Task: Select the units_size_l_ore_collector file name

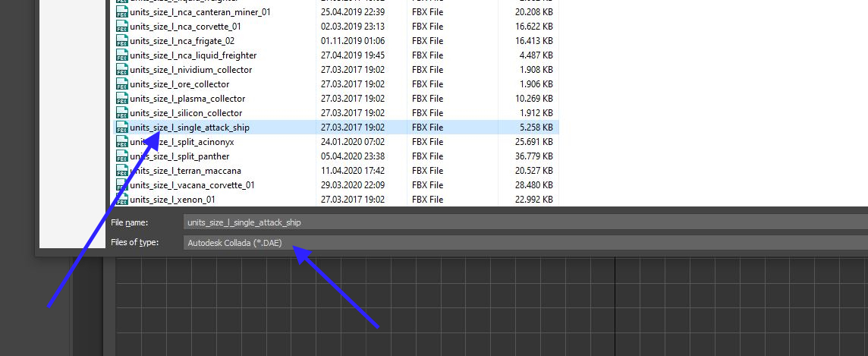Action: point(179,84)
